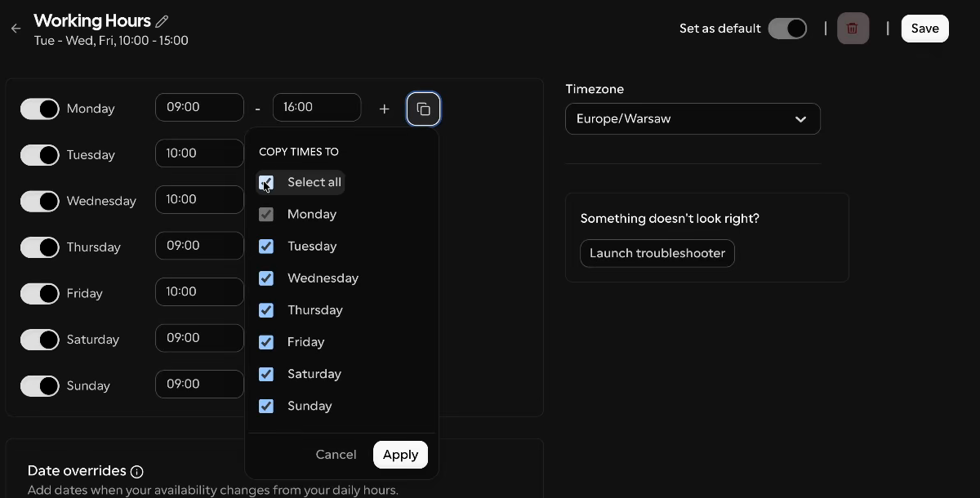Toggle the Set as default switch
Viewport: 980px width, 498px height.
(x=788, y=29)
